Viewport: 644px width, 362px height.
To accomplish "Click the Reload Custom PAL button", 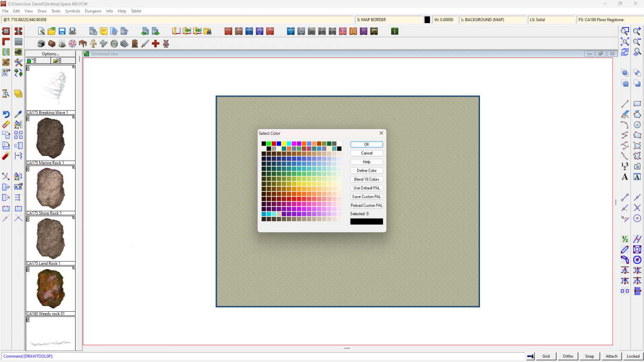I will (367, 205).
